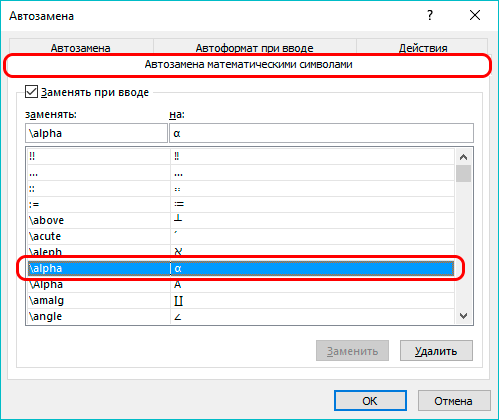The image size is (499, 420).
Task: Click the Заменить button
Action: [x=352, y=351]
